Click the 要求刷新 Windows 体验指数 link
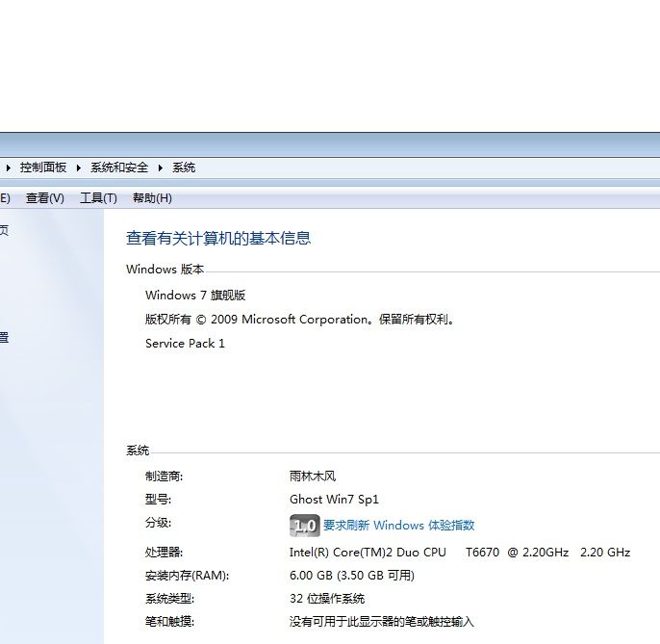 click(x=399, y=526)
